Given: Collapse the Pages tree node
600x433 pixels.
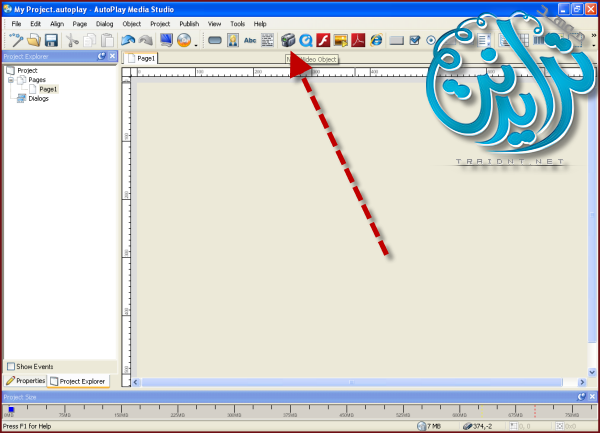Looking at the screenshot, I should (x=11, y=80).
